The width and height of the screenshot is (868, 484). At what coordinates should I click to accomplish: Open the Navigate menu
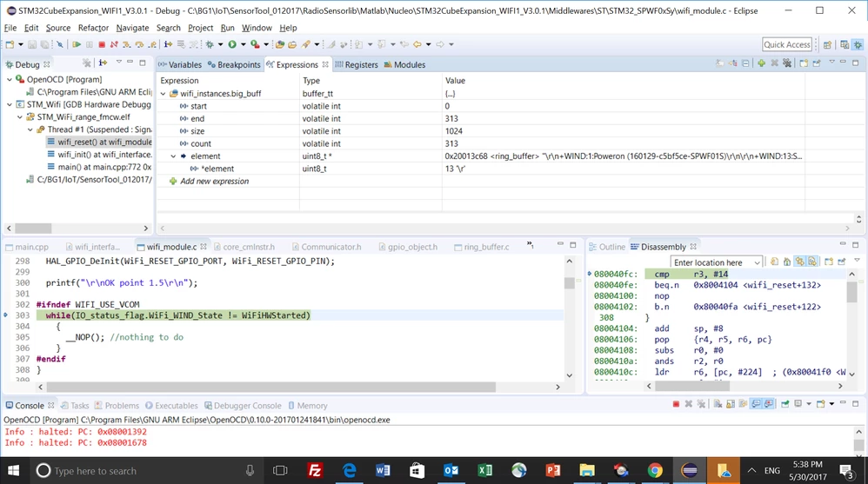coord(132,28)
